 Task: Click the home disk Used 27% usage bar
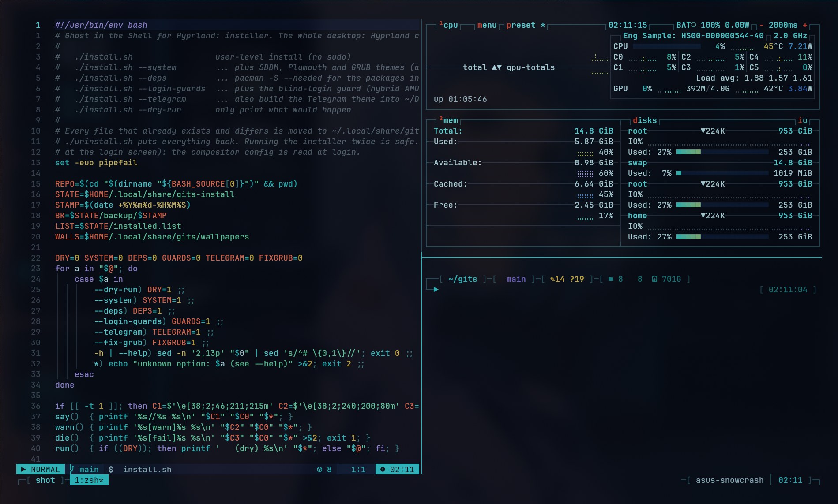[x=722, y=237]
